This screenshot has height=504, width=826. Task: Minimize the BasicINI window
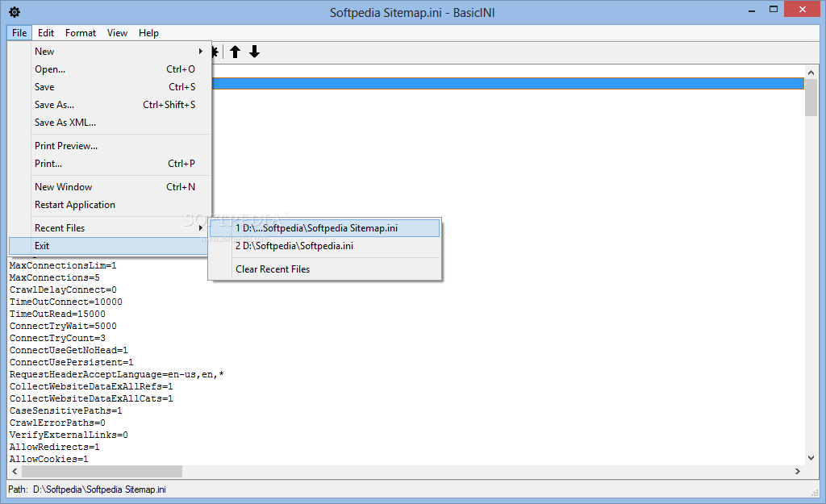(x=752, y=10)
